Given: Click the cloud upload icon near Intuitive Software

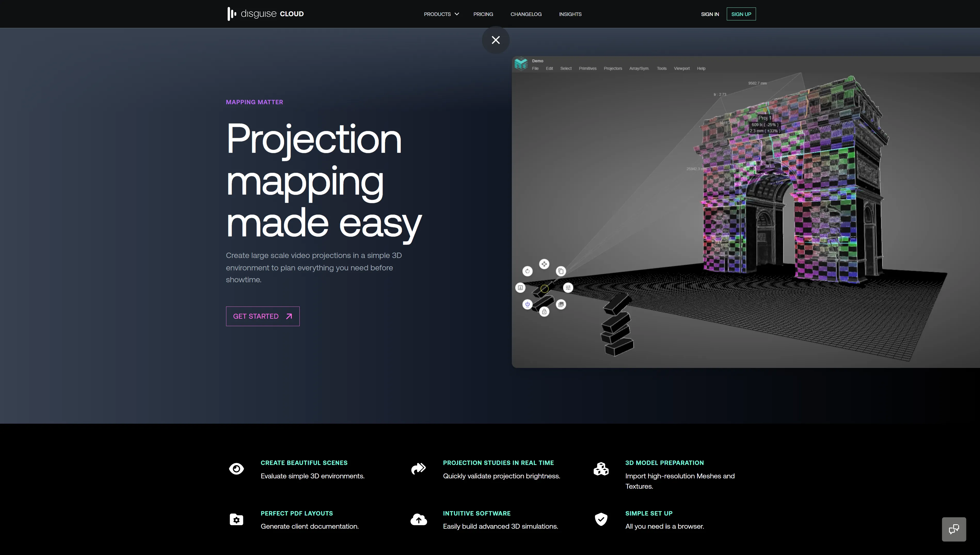Looking at the screenshot, I should pos(418,519).
